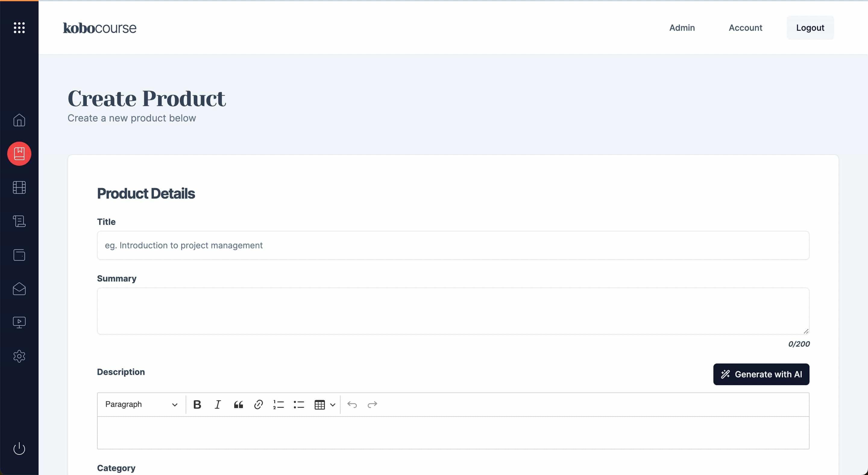This screenshot has height=475, width=868.
Task: Click Generate with AI button
Action: click(761, 374)
